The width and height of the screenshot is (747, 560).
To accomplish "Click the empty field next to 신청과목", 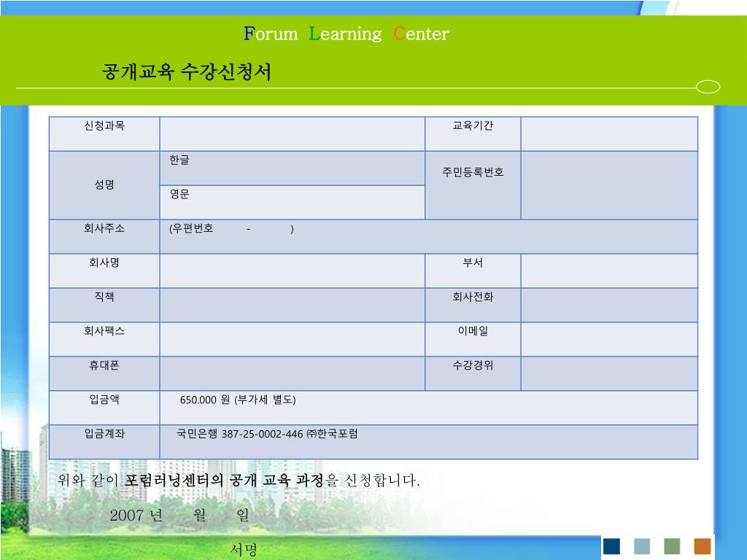I will click(x=292, y=134).
